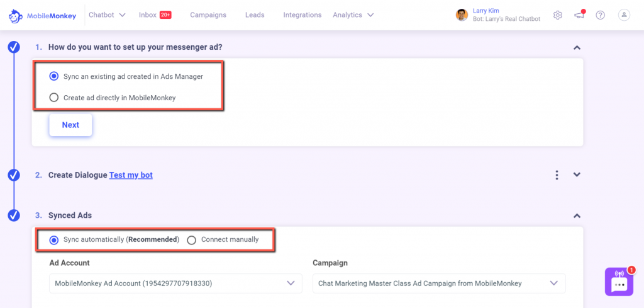The height and width of the screenshot is (308, 644).
Task: Click the Next button
Action: [x=70, y=125]
